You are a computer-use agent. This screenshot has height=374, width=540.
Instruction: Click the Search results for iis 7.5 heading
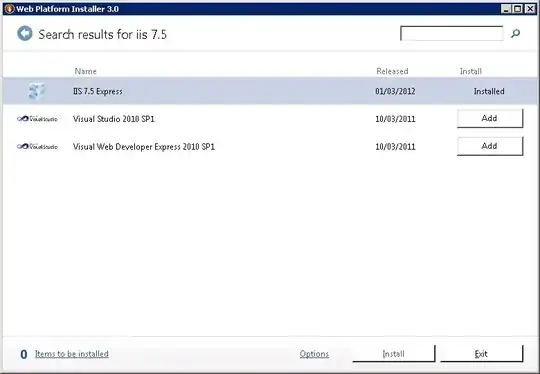click(x=103, y=34)
